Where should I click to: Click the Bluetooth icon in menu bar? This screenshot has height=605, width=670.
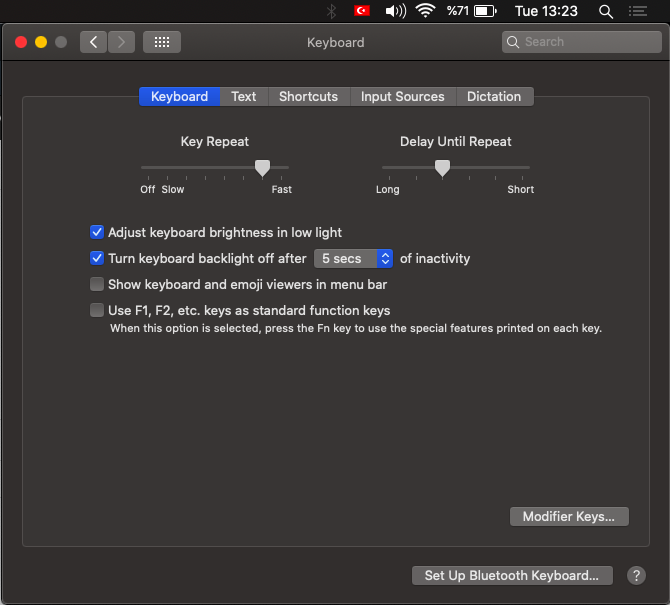tap(331, 11)
